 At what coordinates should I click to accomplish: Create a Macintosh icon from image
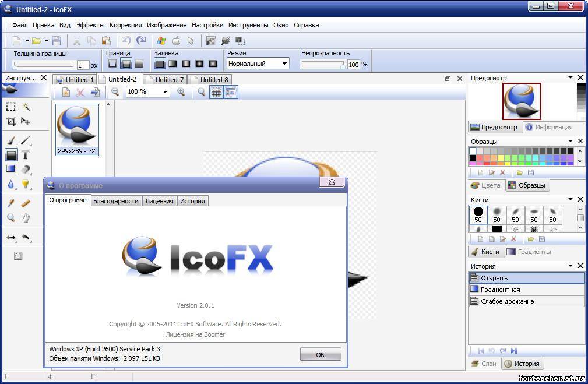[x=176, y=41]
